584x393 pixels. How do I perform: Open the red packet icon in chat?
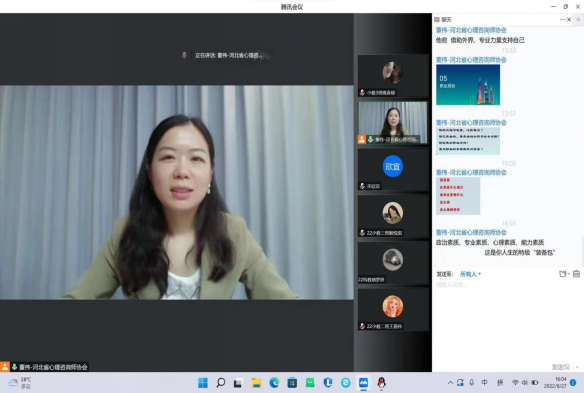[x=576, y=274]
